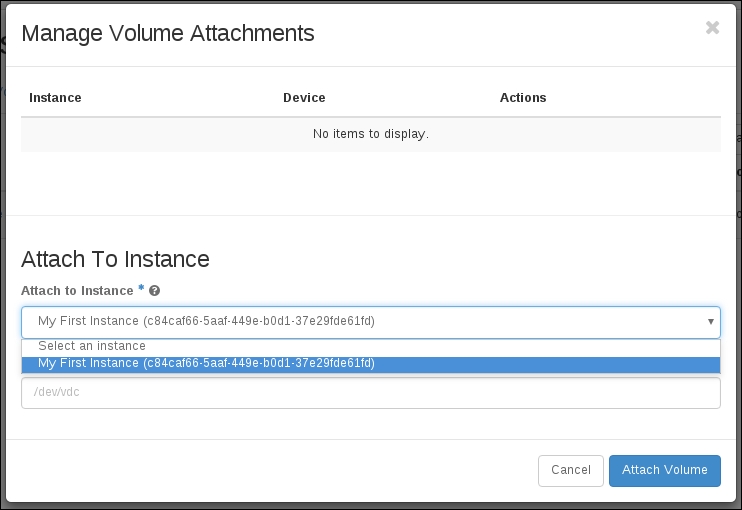Click the Actions column header
Screen dimensions: 742x510
523,98
